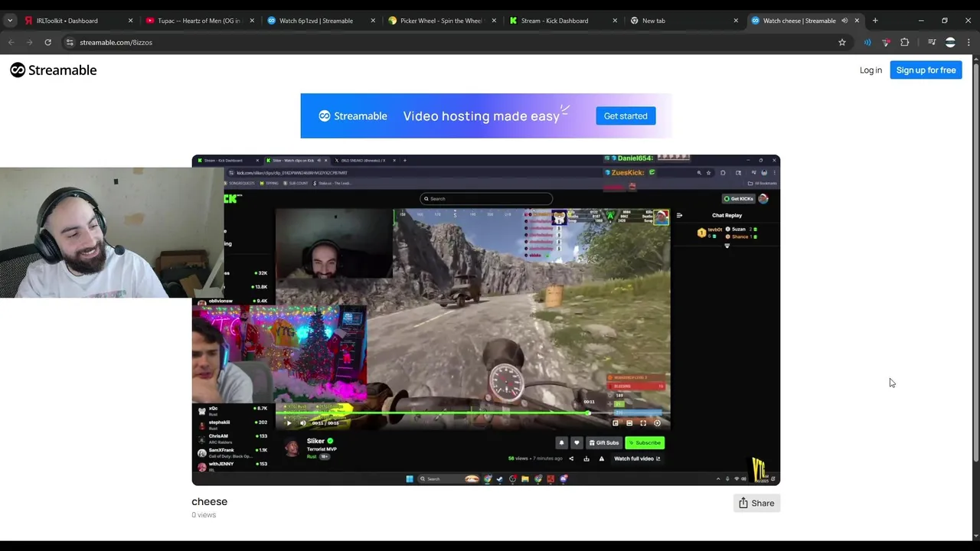The height and width of the screenshot is (551, 980).
Task: View site information for streamable.com
Action: (70, 42)
